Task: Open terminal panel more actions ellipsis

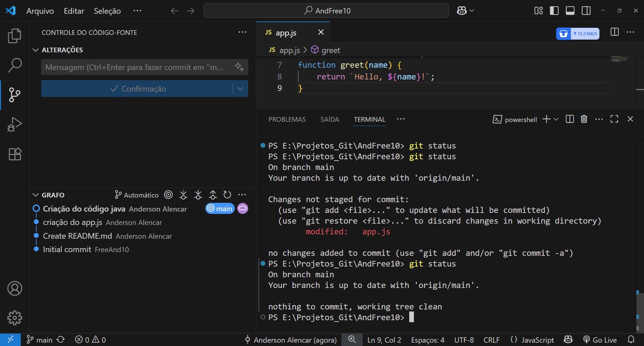Action: pos(599,119)
